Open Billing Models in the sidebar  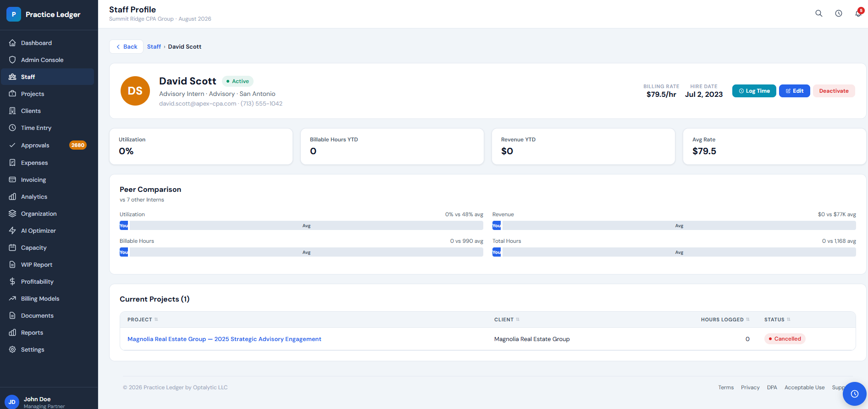[48, 298]
